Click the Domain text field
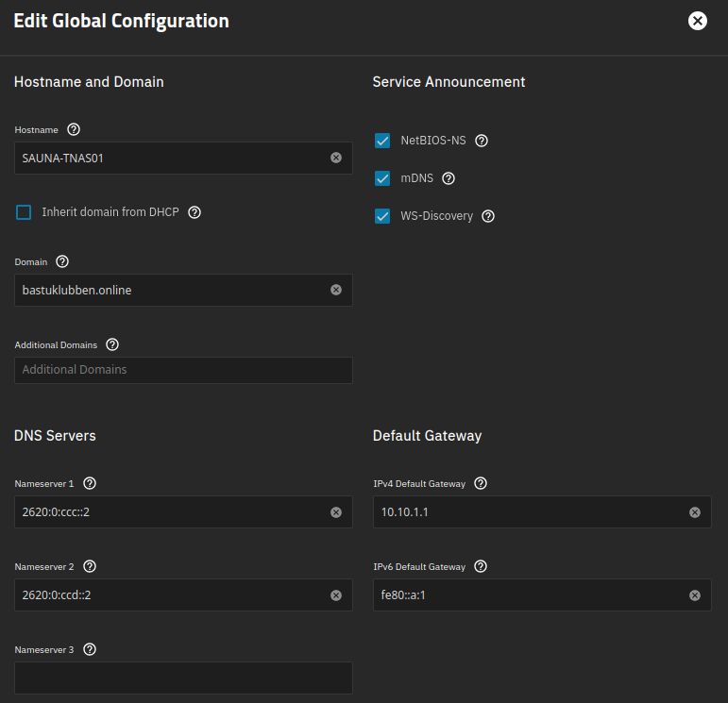 170,290
